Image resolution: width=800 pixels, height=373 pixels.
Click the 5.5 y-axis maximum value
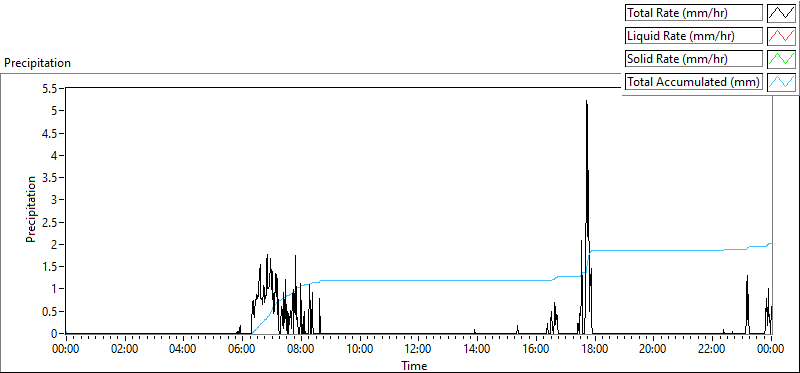(x=49, y=88)
